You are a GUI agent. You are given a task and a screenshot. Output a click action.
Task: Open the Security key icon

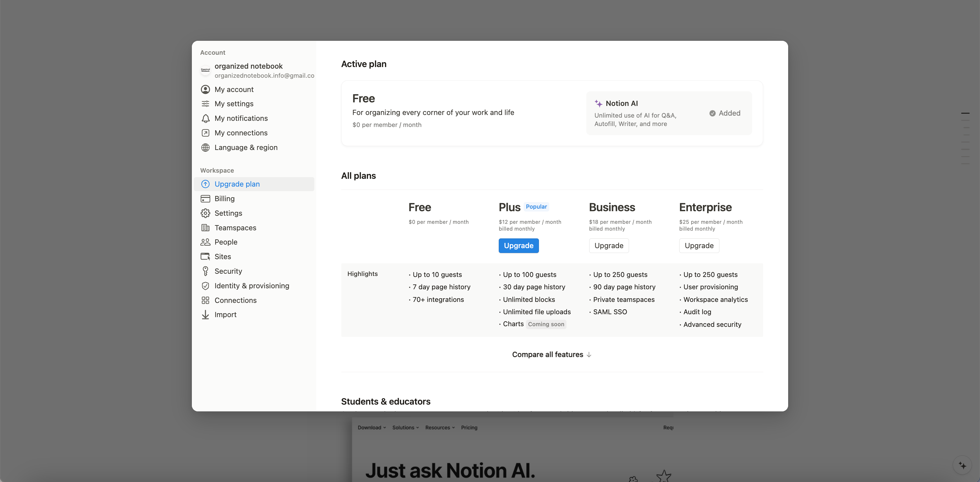[205, 271]
